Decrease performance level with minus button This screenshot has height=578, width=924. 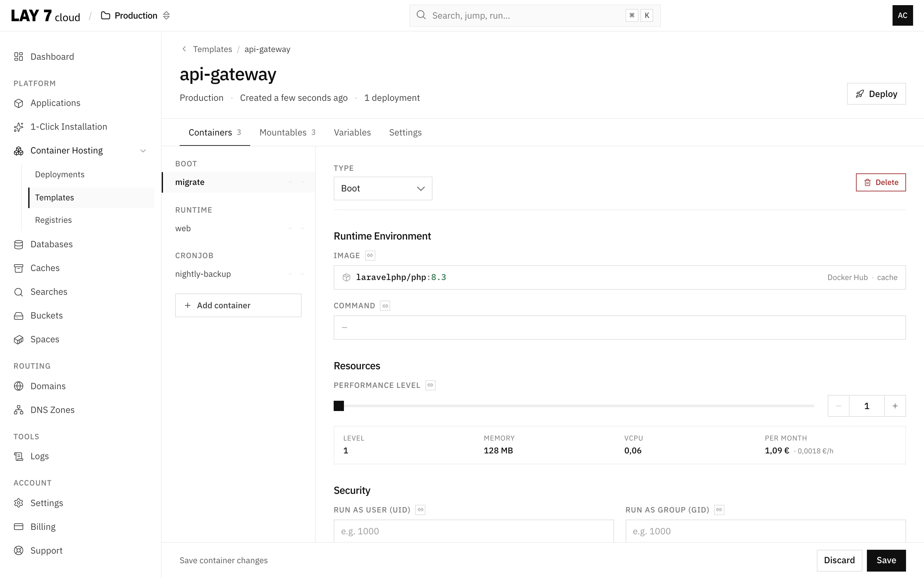point(838,406)
